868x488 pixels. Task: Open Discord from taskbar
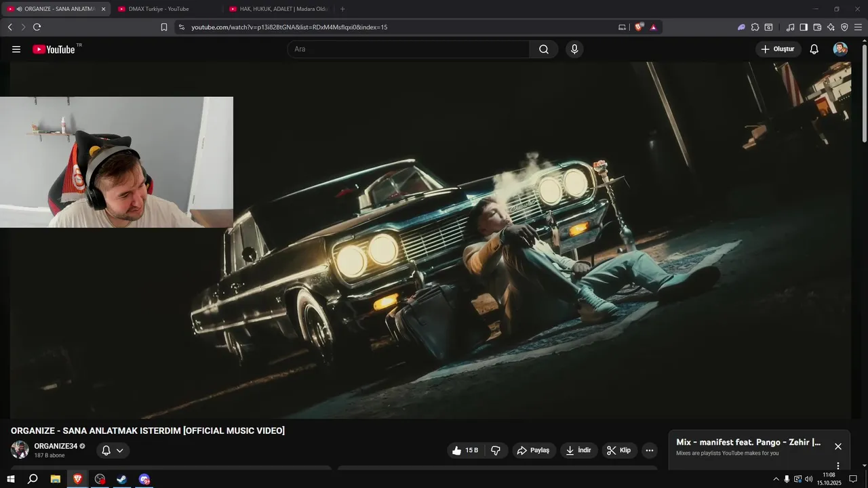[x=144, y=479]
